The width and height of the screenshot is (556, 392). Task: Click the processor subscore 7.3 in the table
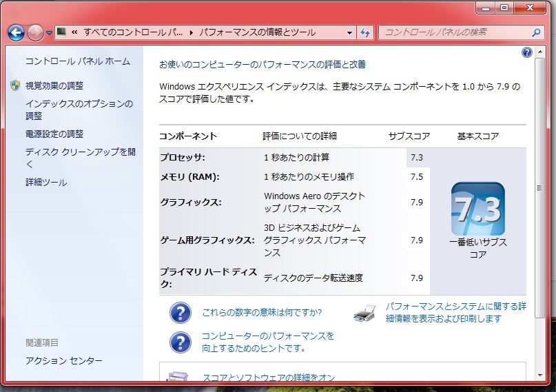point(417,157)
